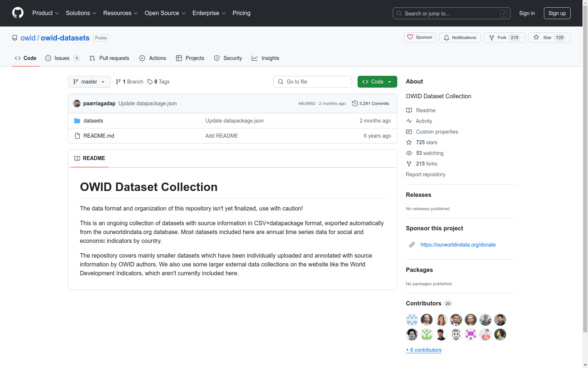Expand the Enterprise menu

tap(209, 13)
